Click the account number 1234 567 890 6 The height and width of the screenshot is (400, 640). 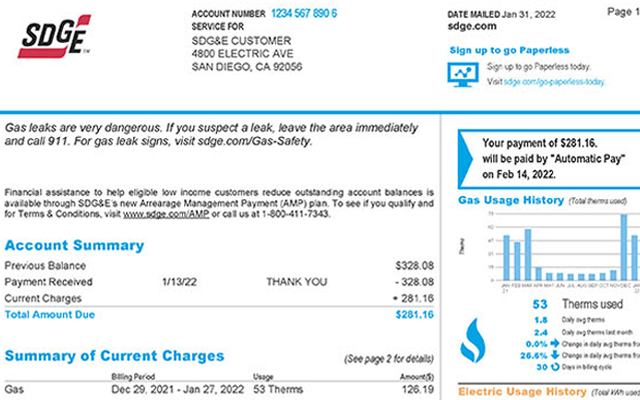[303, 13]
